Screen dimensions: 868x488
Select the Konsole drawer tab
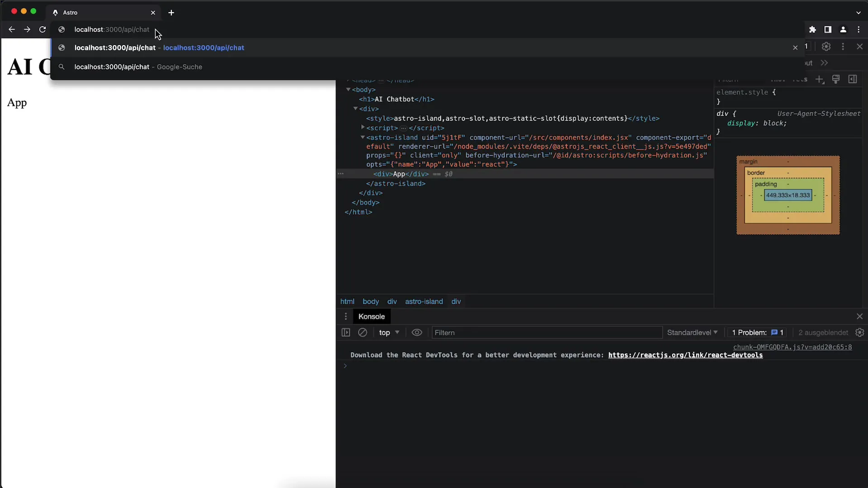pyautogui.click(x=372, y=316)
